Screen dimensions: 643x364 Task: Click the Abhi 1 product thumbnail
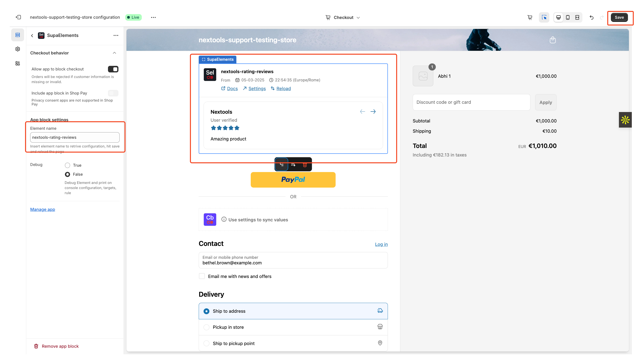coord(423,76)
